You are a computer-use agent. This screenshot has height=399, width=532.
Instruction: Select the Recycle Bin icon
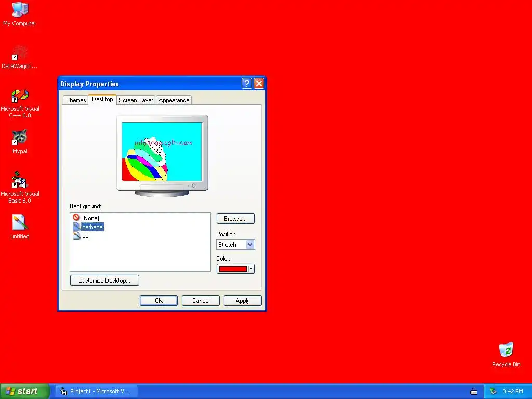(506, 354)
